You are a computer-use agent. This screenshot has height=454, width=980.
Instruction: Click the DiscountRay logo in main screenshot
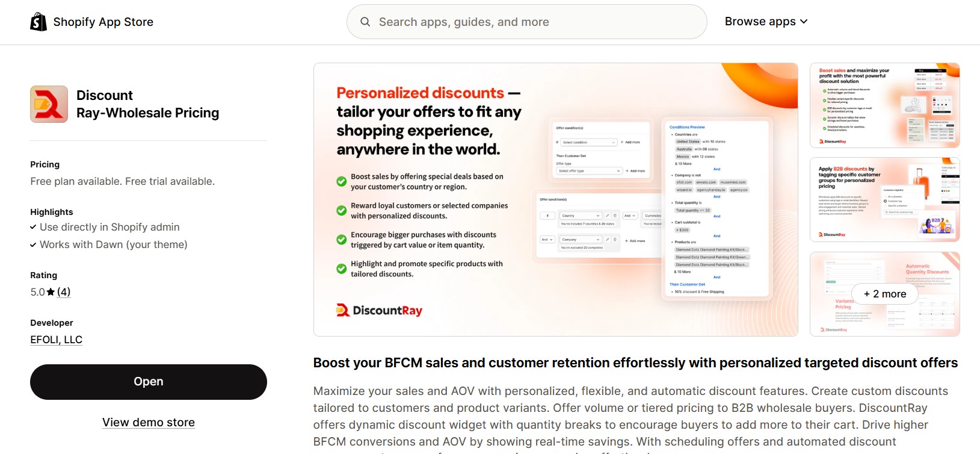tap(379, 311)
